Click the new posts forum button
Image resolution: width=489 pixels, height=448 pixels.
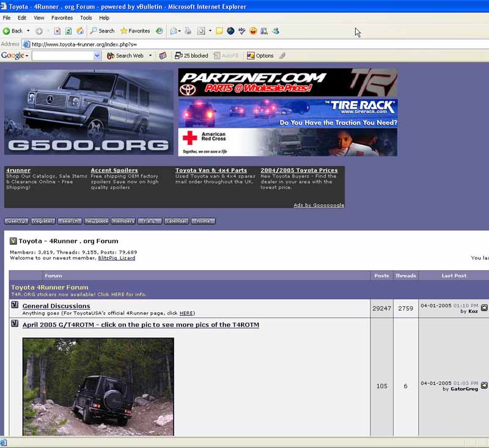coord(97,221)
